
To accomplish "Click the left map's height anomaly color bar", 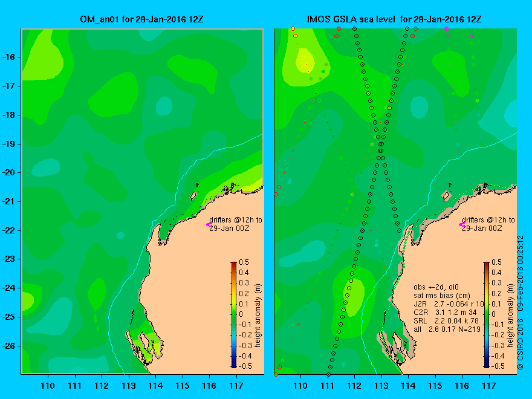I will click(x=234, y=314).
